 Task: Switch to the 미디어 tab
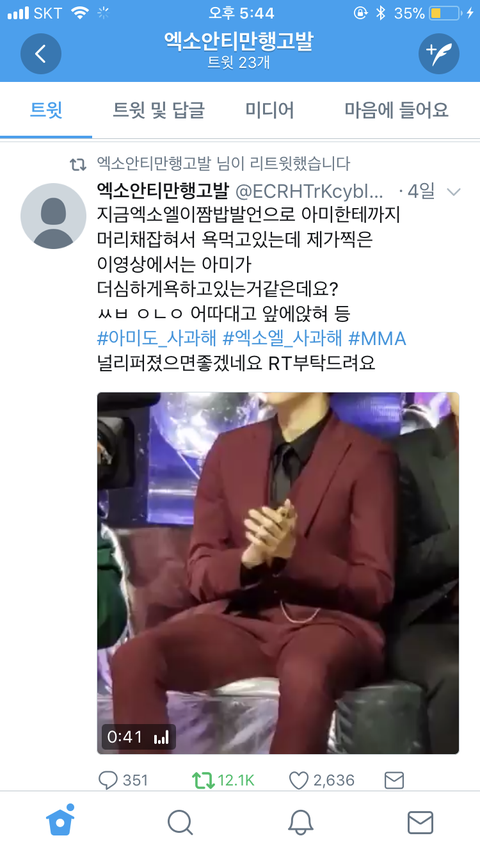[x=269, y=110]
